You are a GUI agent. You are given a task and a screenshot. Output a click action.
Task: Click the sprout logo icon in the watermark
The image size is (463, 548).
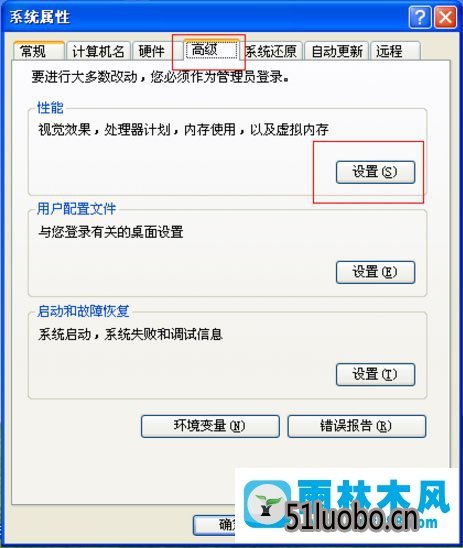(267, 503)
